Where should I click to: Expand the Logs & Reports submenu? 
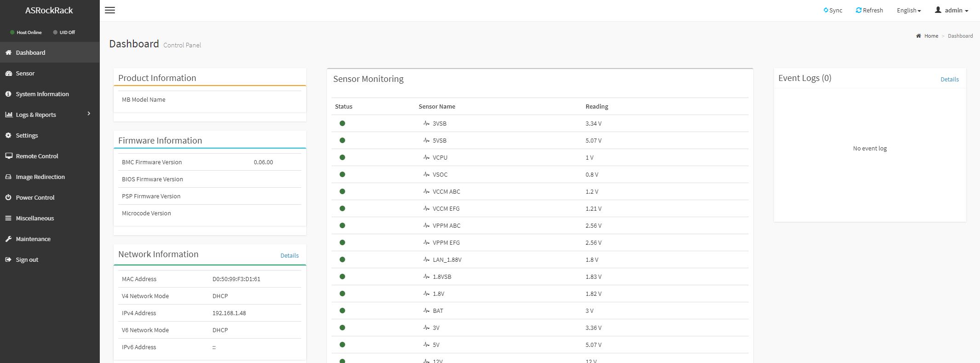(x=89, y=114)
